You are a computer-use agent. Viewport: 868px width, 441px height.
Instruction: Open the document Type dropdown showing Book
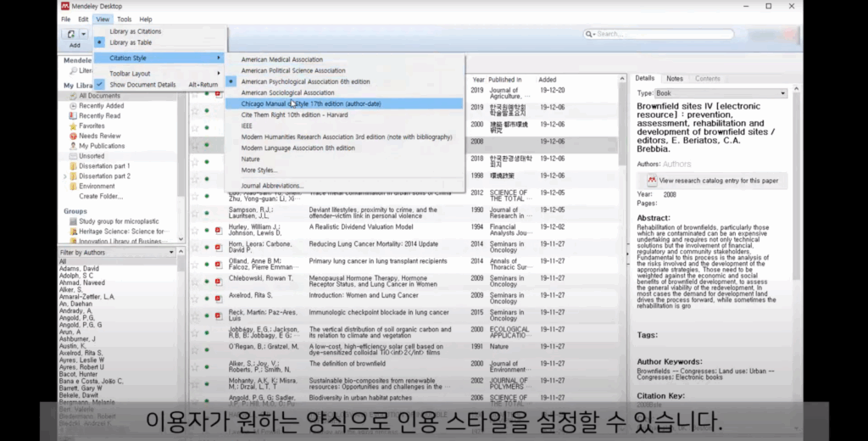point(721,93)
